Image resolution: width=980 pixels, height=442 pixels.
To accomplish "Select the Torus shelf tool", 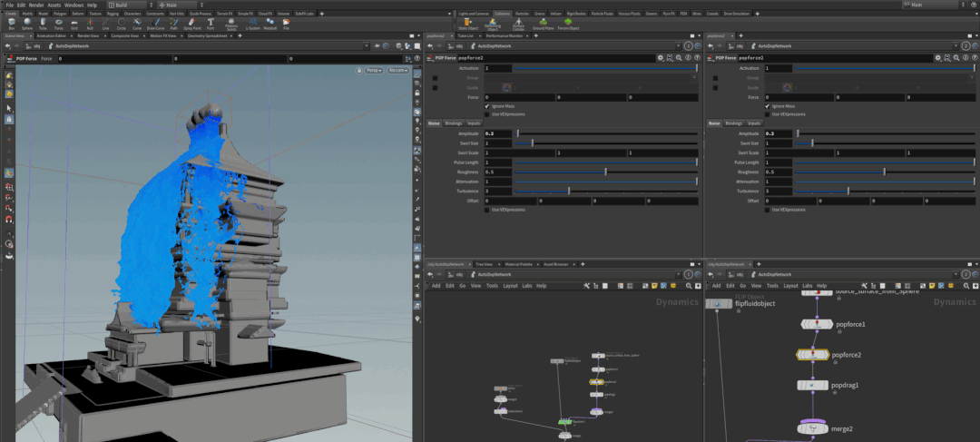I will tap(59, 24).
